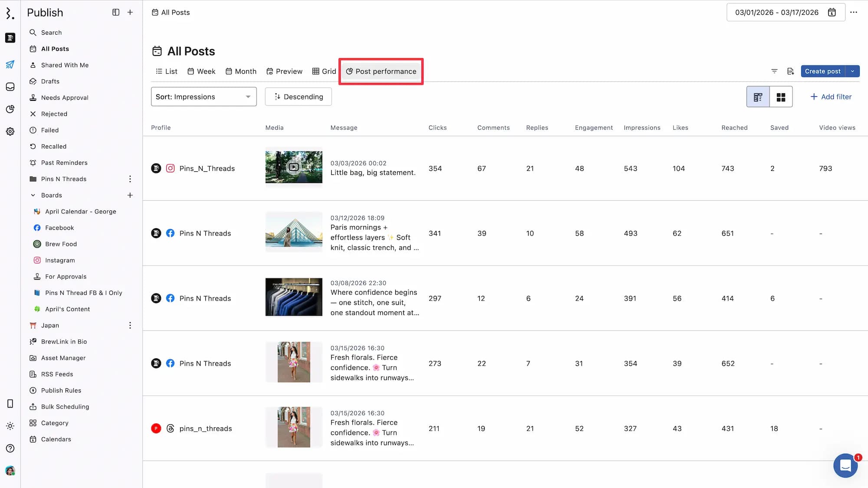The height and width of the screenshot is (488, 868).
Task: Open the Sort: Impressions dropdown
Action: pyautogui.click(x=204, y=97)
